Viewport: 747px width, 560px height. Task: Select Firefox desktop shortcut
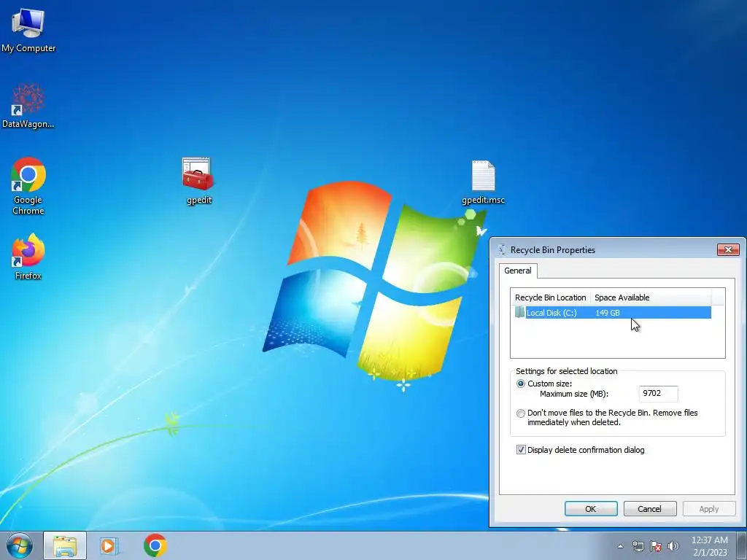click(x=28, y=256)
